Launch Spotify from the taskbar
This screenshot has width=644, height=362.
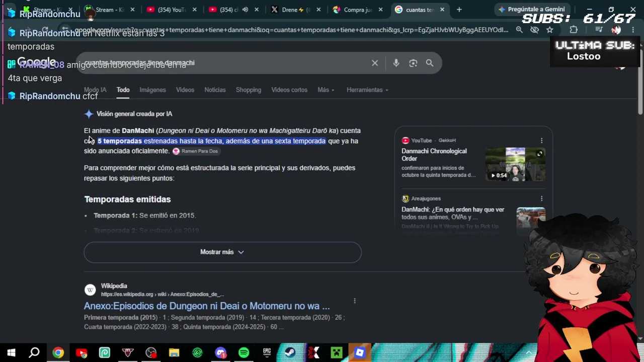tap(244, 353)
